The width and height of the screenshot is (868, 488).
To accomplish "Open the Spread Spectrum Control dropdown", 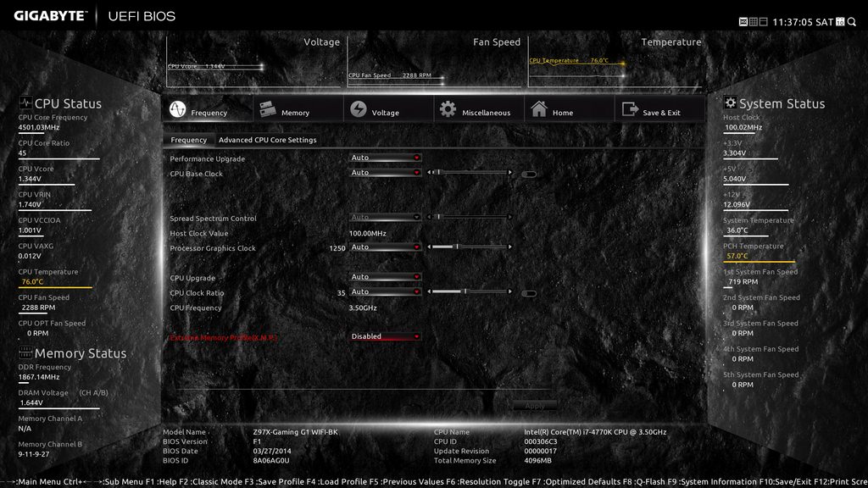I will pos(385,218).
